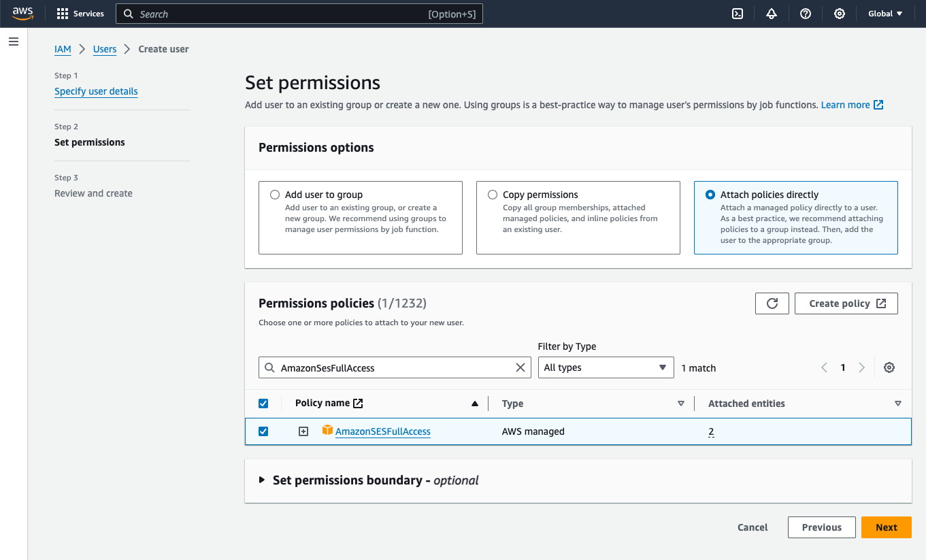Select Attach policies directly option
This screenshot has height=560, width=926.
710,195
